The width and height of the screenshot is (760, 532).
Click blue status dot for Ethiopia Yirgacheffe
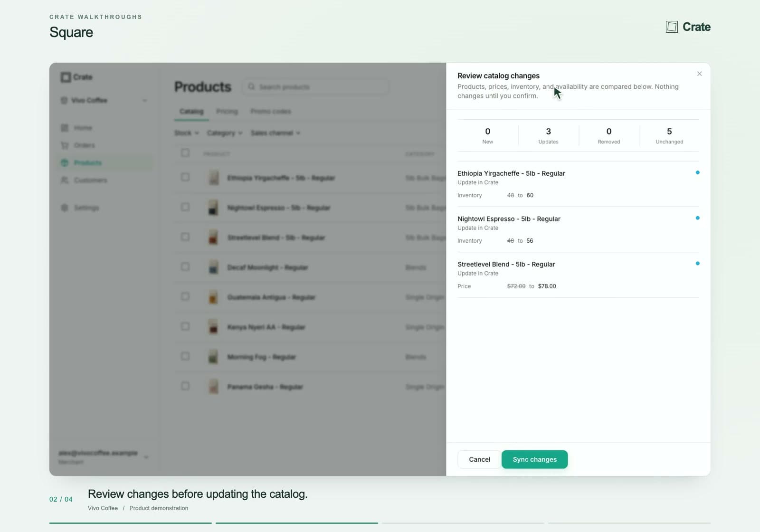(x=697, y=172)
